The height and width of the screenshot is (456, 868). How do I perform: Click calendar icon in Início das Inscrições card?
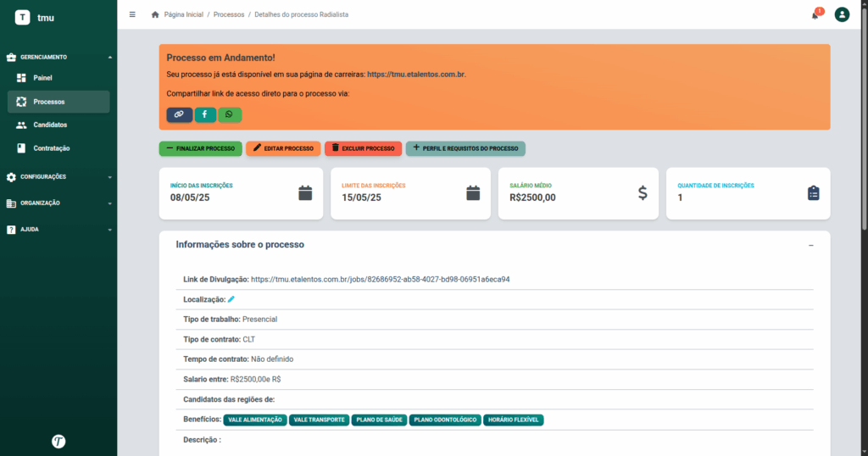tap(305, 193)
